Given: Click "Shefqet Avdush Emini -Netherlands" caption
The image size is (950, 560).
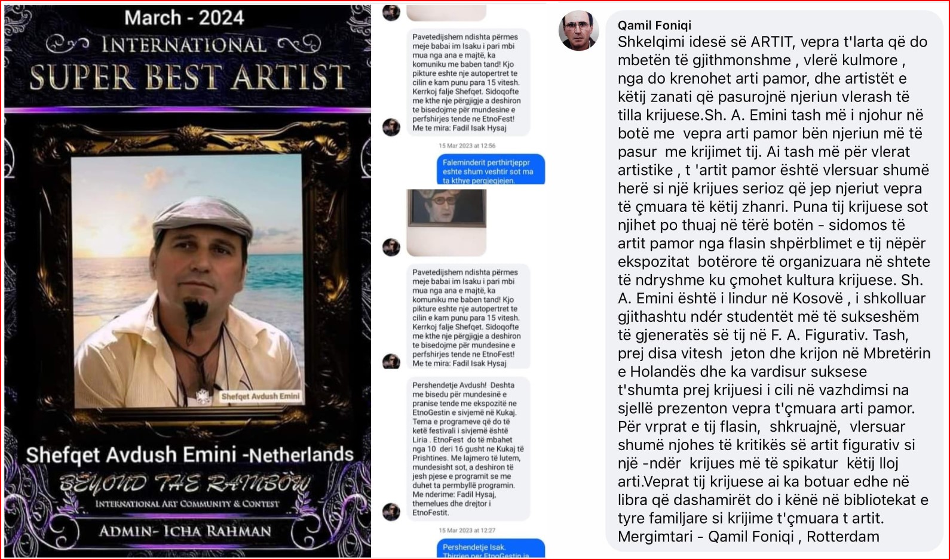Looking at the screenshot, I should click(190, 455).
